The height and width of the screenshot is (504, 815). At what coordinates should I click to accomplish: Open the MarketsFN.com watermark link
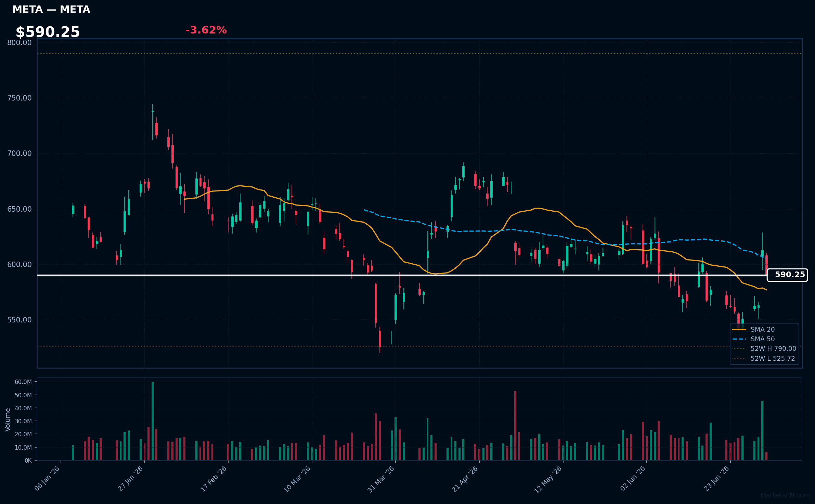pos(785,495)
